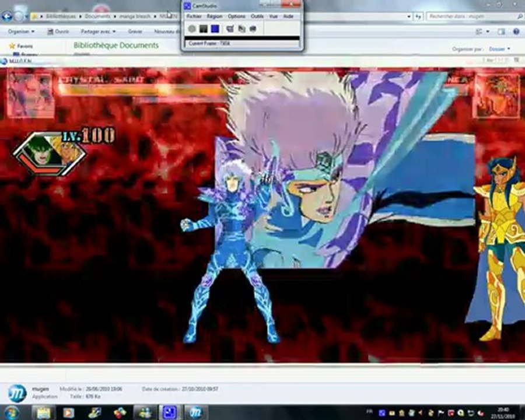Click the FR language indicator in tray

(369, 412)
